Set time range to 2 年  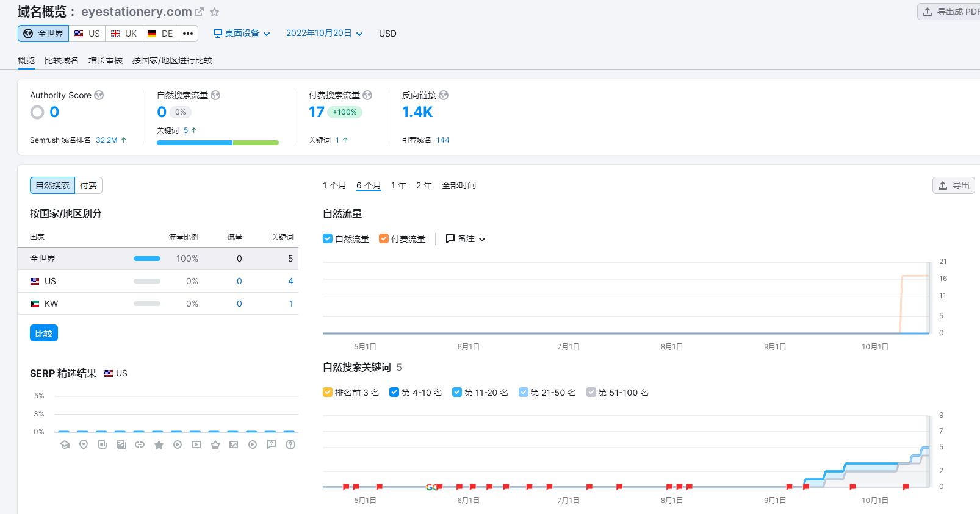(424, 185)
